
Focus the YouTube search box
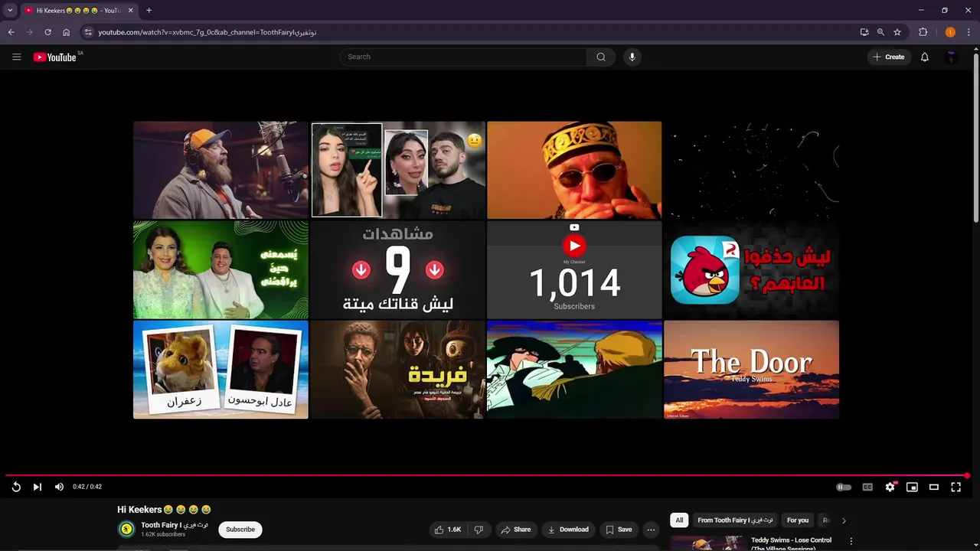tap(464, 57)
